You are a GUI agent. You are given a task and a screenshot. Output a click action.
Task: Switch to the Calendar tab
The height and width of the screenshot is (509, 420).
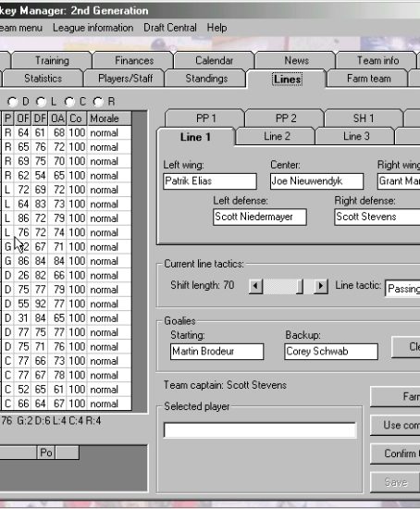coord(215,61)
